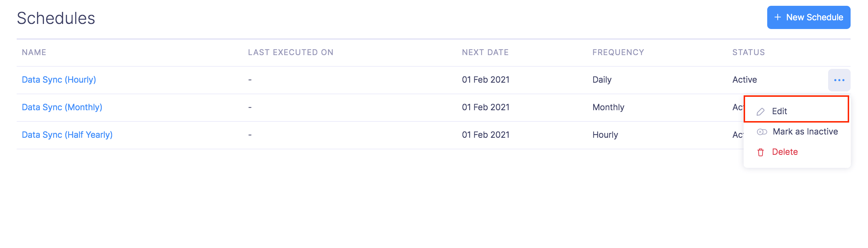
Task: Open the Data Sync (Monthly) schedule link
Action: coord(62,107)
